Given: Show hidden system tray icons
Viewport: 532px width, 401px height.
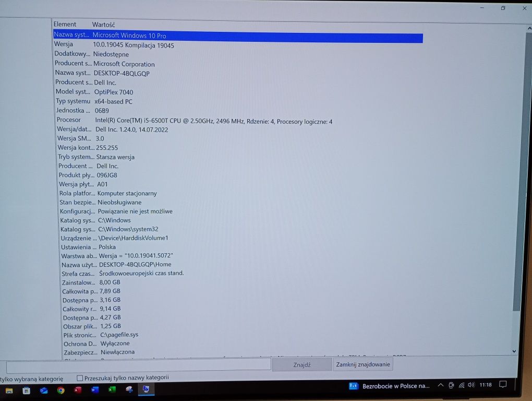Looking at the screenshot, I should pos(440,385).
